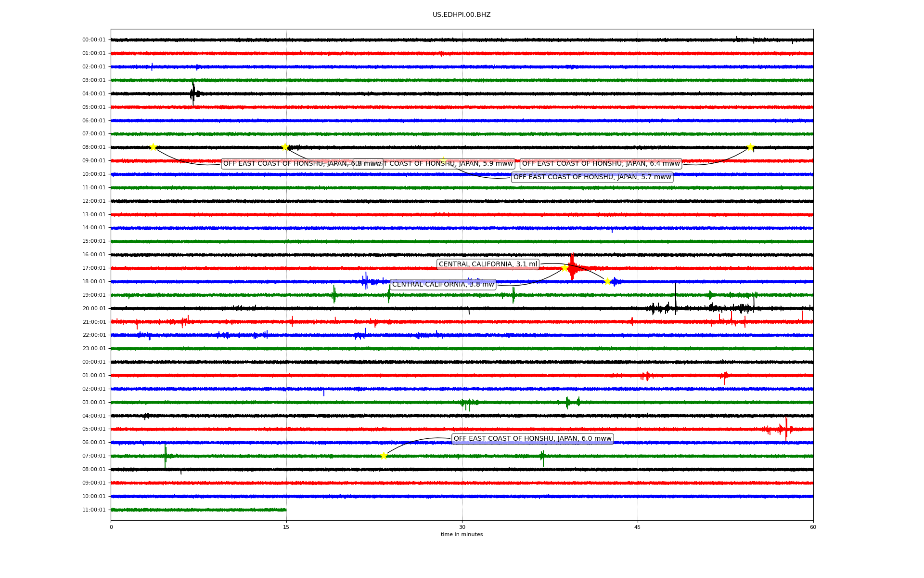
Task: Click the star near the large red 17:00:01 spike
Action: coord(565,268)
